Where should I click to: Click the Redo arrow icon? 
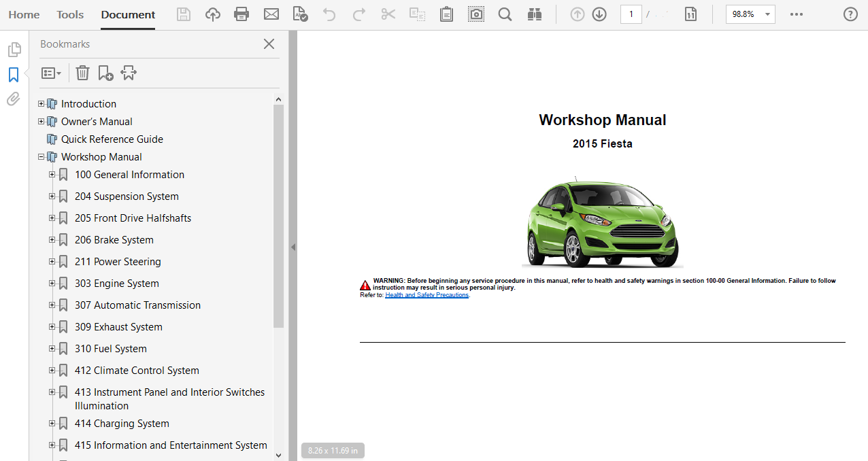[358, 14]
